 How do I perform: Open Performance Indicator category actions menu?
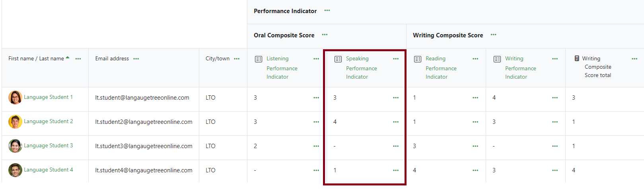[x=327, y=11]
